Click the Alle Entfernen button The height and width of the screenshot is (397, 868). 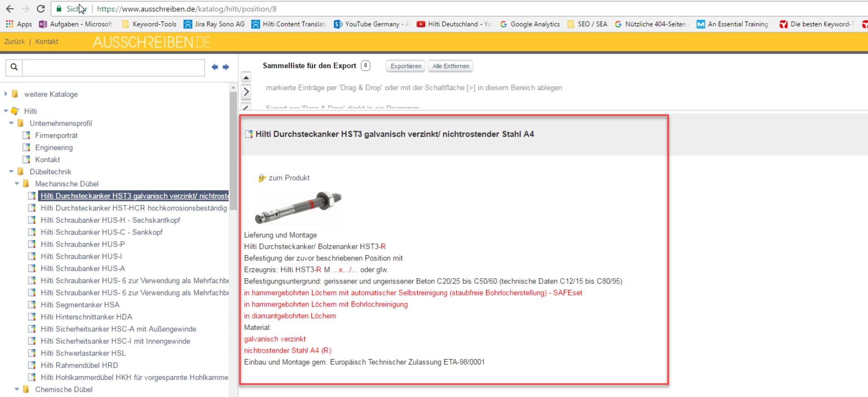(450, 66)
